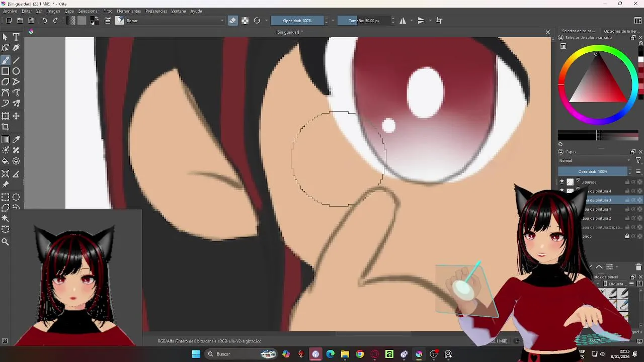644x362 pixels.
Task: Select the Transform tool
Action: (x=6, y=116)
